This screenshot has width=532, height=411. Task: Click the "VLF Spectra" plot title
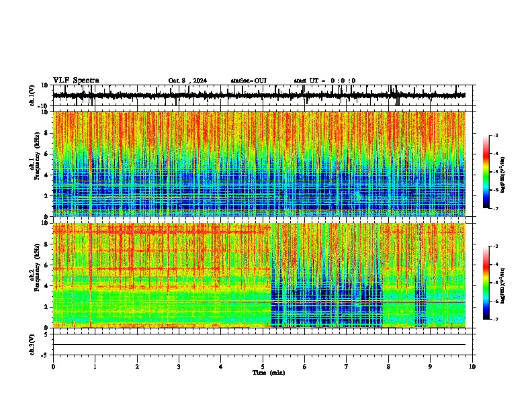76,80
